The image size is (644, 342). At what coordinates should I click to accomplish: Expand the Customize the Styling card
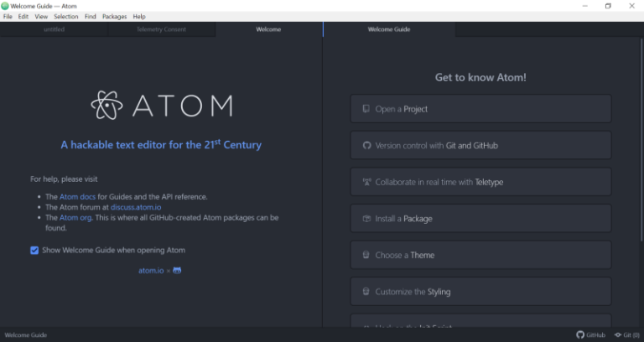coord(480,292)
